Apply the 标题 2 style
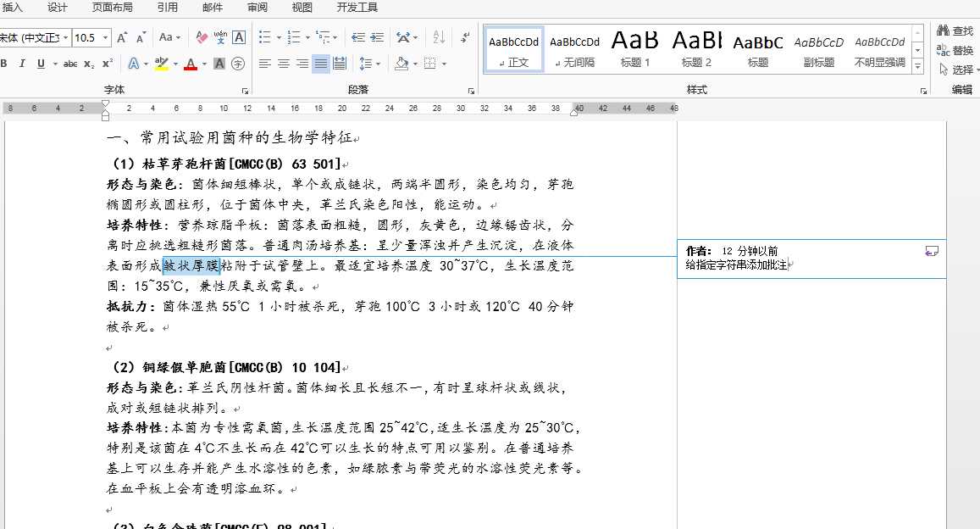The image size is (980, 529). coord(696,50)
